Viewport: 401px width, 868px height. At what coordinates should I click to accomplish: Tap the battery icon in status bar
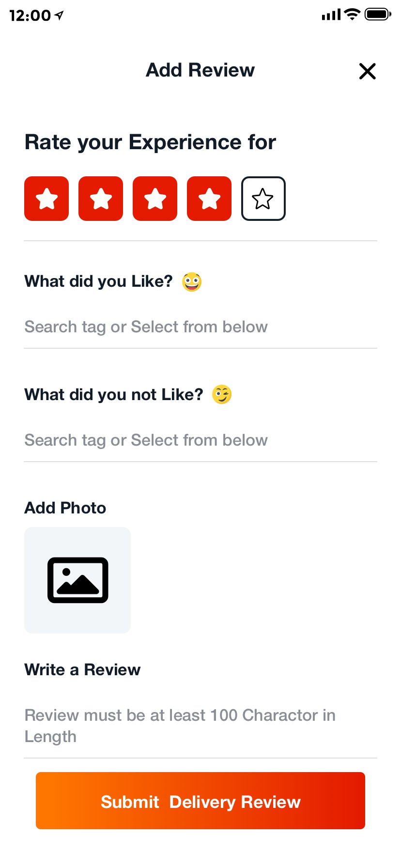[377, 15]
